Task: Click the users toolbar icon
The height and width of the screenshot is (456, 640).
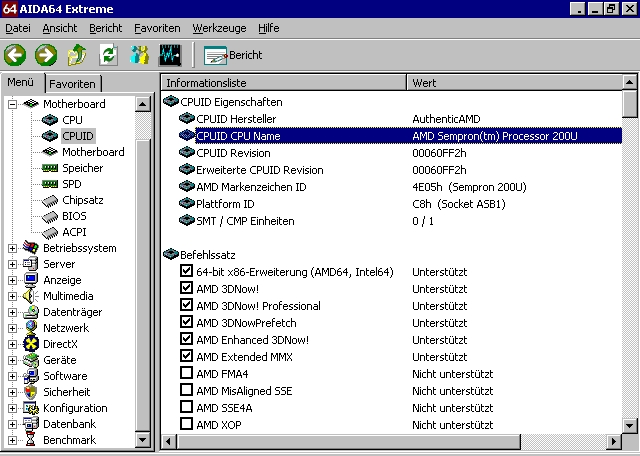Action: 139,55
